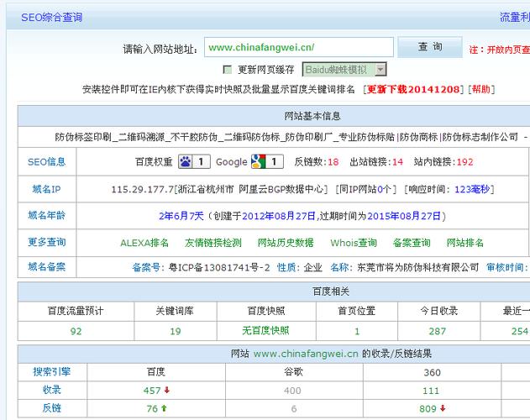Click 360 反链 value 809
Screen dimensions: 530x420
(428, 409)
